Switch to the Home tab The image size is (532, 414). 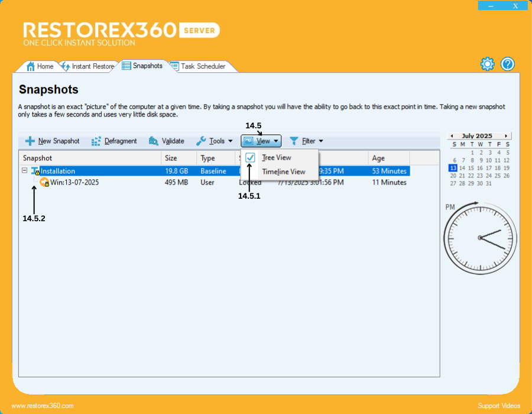(40, 66)
